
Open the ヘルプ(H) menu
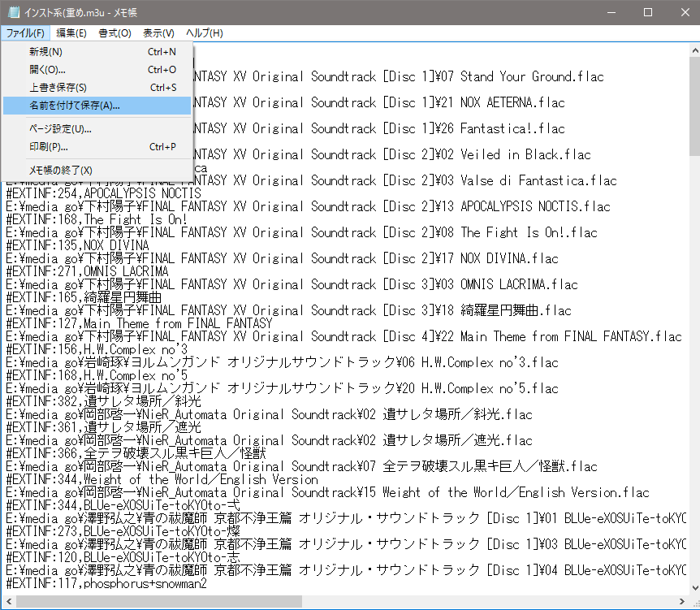[205, 33]
